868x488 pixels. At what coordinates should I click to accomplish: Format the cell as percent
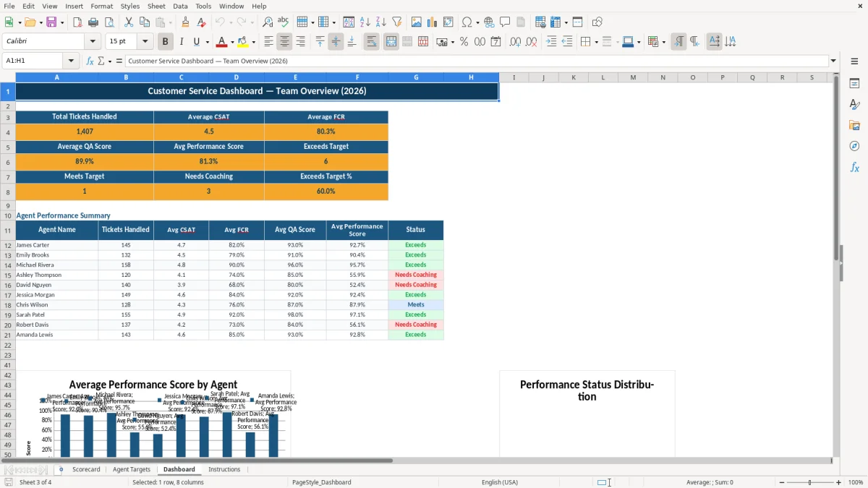[x=464, y=42]
